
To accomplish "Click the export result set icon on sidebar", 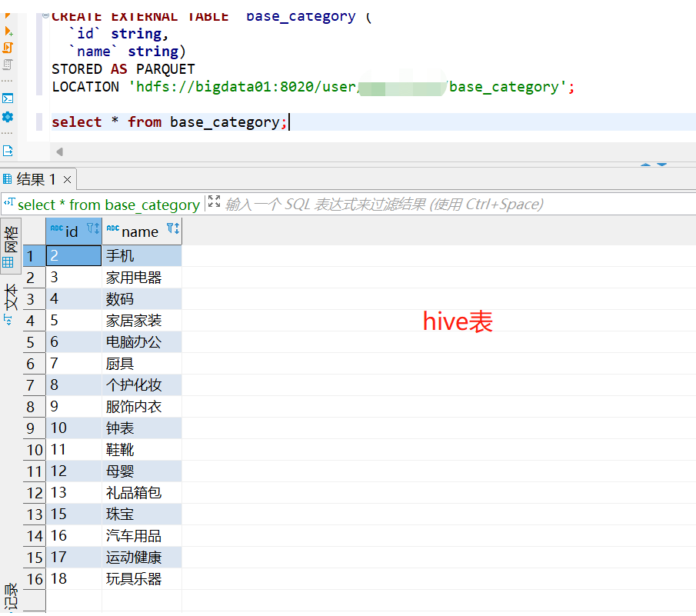I will (x=8, y=149).
